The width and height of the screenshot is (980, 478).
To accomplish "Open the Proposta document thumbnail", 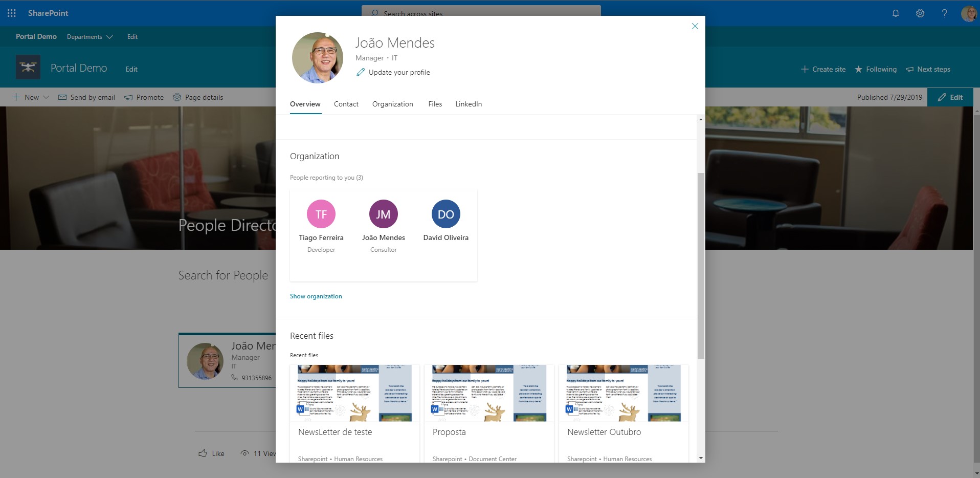I will [489, 393].
